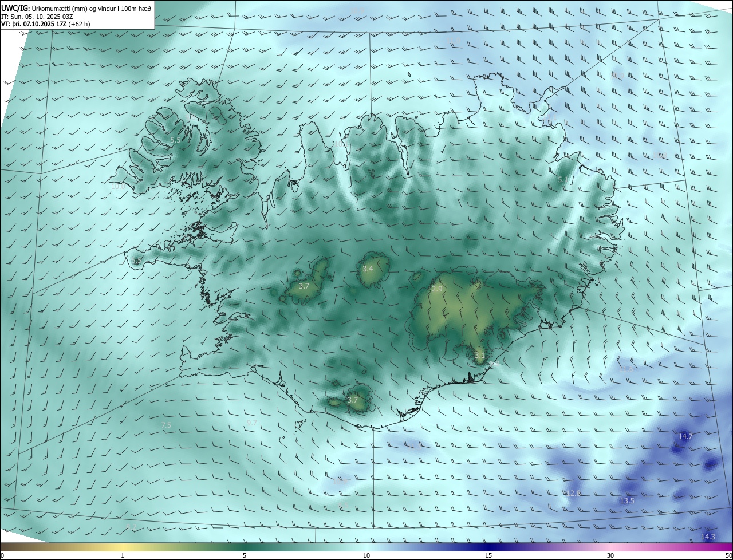This screenshot has height=560, width=733.
Task: Click the 3.4 value on the glacier
Action: coord(368,269)
